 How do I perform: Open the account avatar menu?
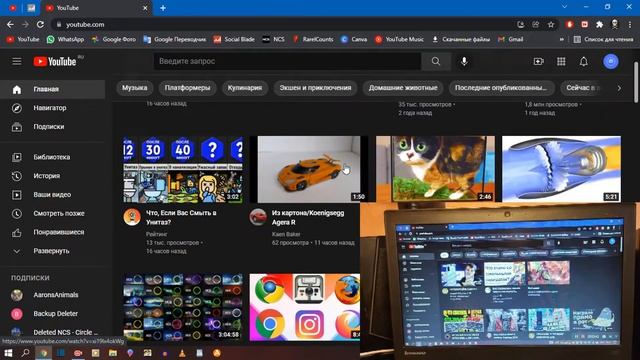pos(611,61)
